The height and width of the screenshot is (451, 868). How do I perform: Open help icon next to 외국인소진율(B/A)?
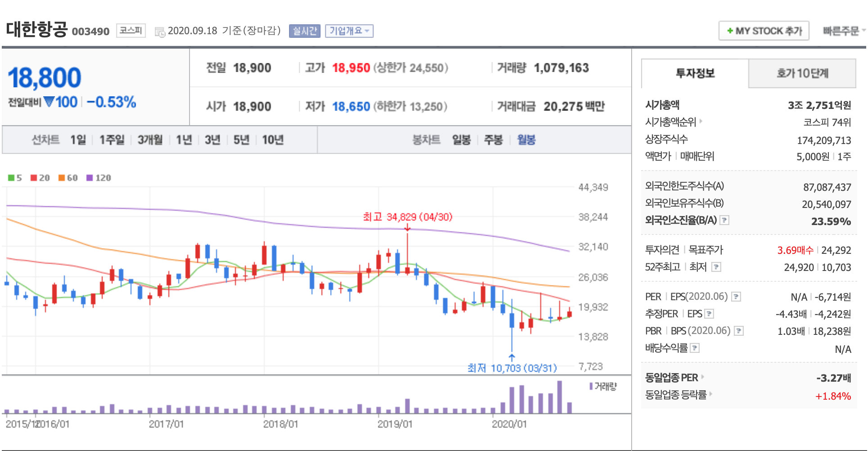pyautogui.click(x=724, y=220)
